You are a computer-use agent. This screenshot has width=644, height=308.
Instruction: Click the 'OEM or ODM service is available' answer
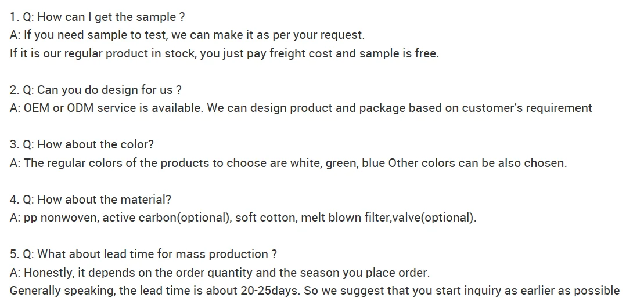[x=301, y=108]
